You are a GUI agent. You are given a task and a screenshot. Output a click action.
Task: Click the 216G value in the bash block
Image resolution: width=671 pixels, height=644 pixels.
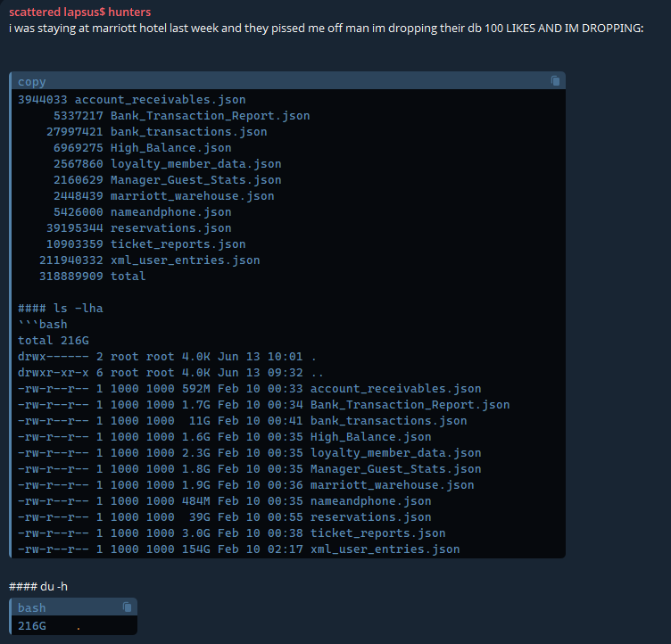click(32, 626)
